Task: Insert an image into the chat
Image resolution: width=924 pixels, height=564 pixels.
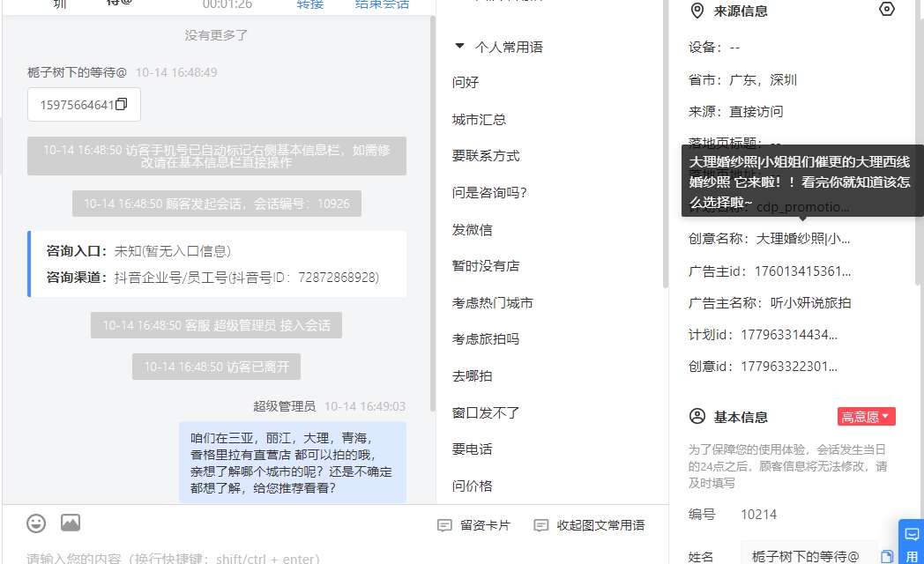Action: click(x=71, y=523)
